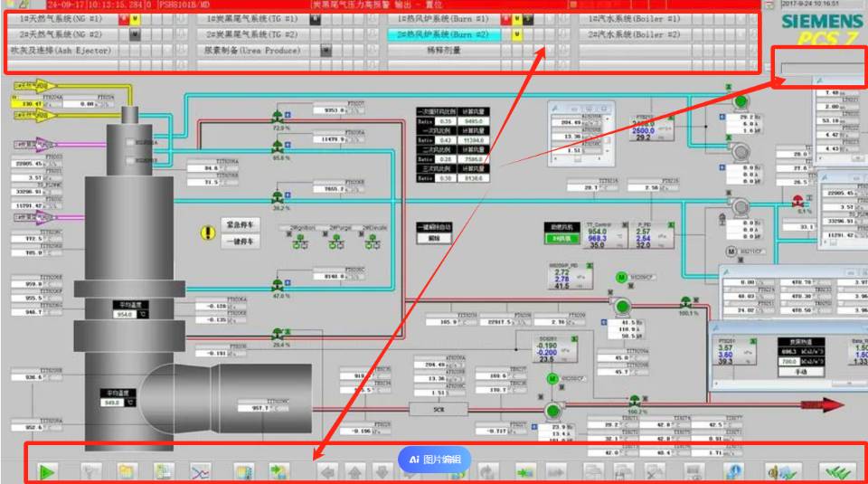
Task: Open the 1#汽水系统(Boiler #1) area
Action: click(634, 19)
